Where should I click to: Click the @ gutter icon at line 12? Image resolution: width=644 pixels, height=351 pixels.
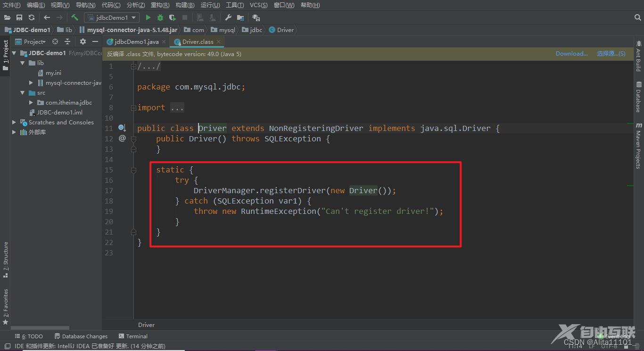pyautogui.click(x=122, y=139)
